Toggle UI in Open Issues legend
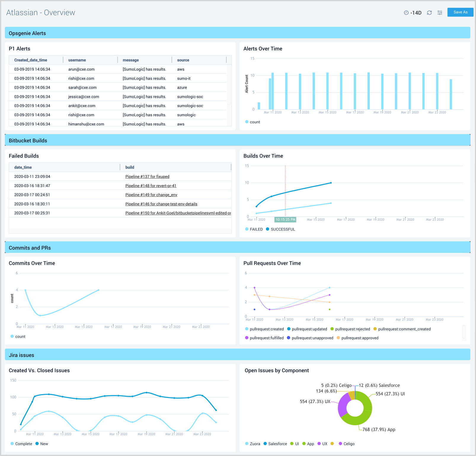 (295, 444)
